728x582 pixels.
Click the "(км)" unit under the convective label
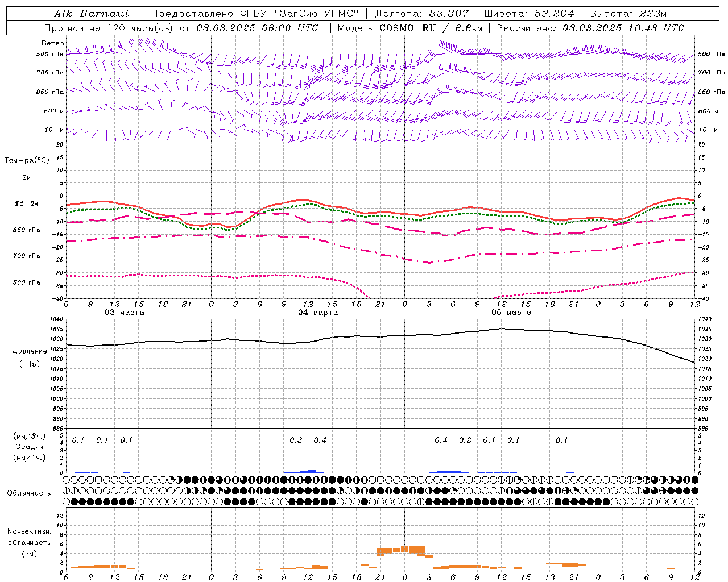(x=29, y=554)
